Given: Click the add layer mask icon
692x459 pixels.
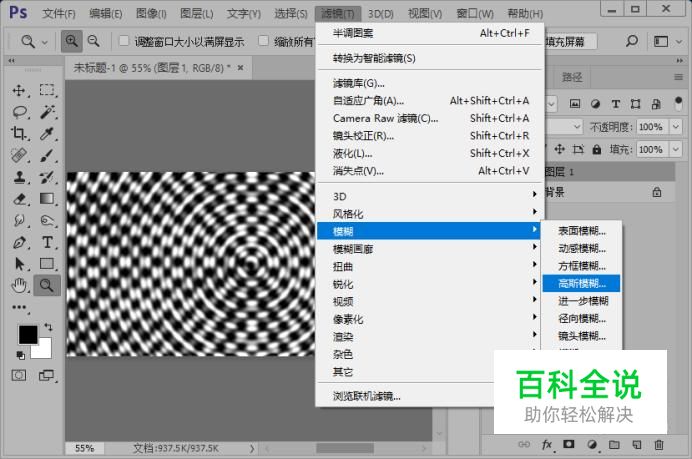Looking at the screenshot, I should point(569,444).
